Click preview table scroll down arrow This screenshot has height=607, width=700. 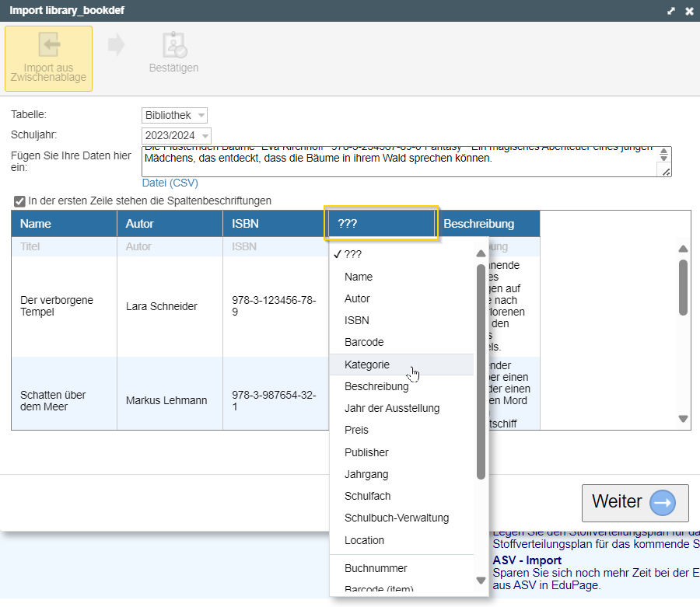683,419
